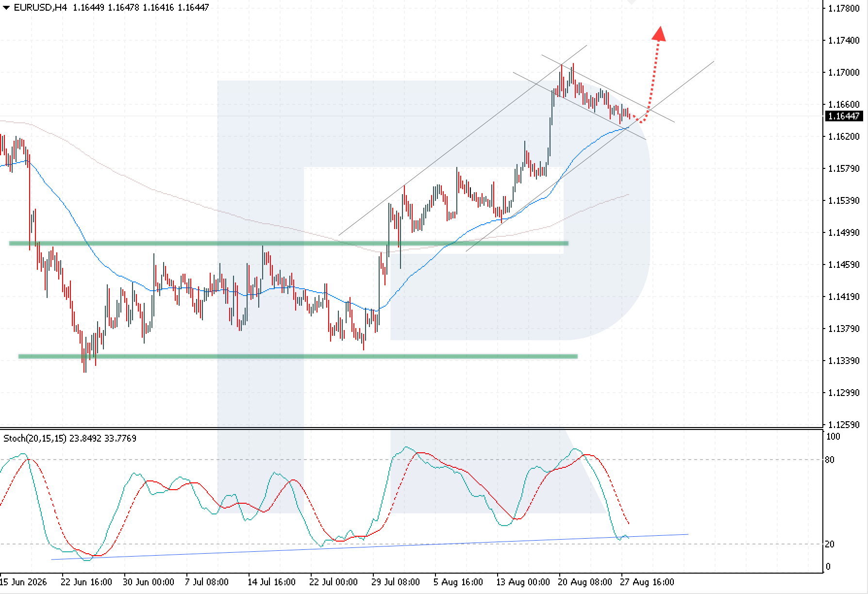Click the 1.14190 price axis label
868x594 pixels.
844,297
